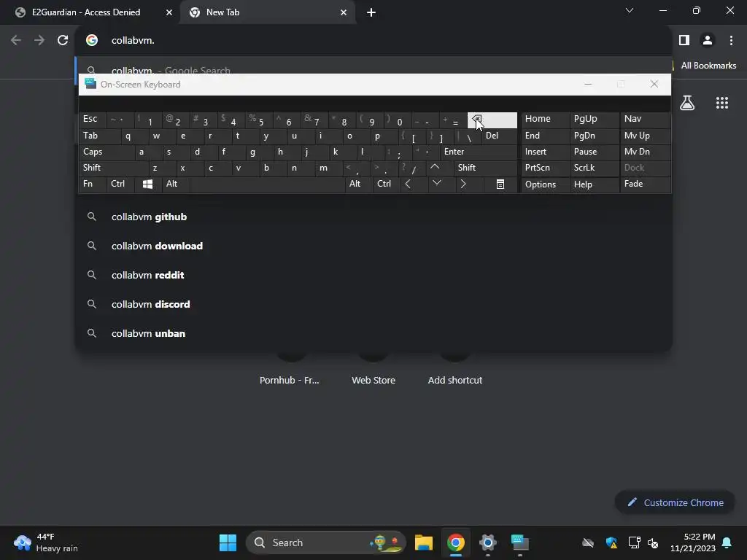Click the address bar containing collabvm.
The image size is (747, 560).
[x=373, y=41]
